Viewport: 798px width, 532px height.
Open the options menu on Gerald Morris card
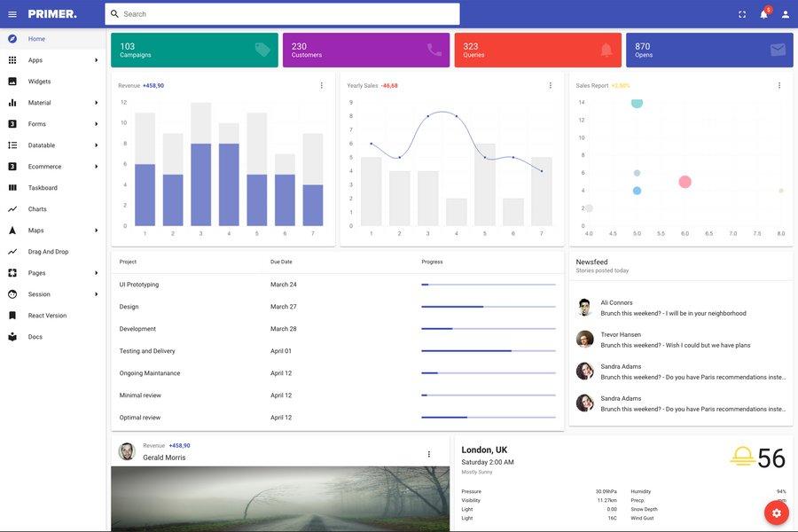point(426,452)
